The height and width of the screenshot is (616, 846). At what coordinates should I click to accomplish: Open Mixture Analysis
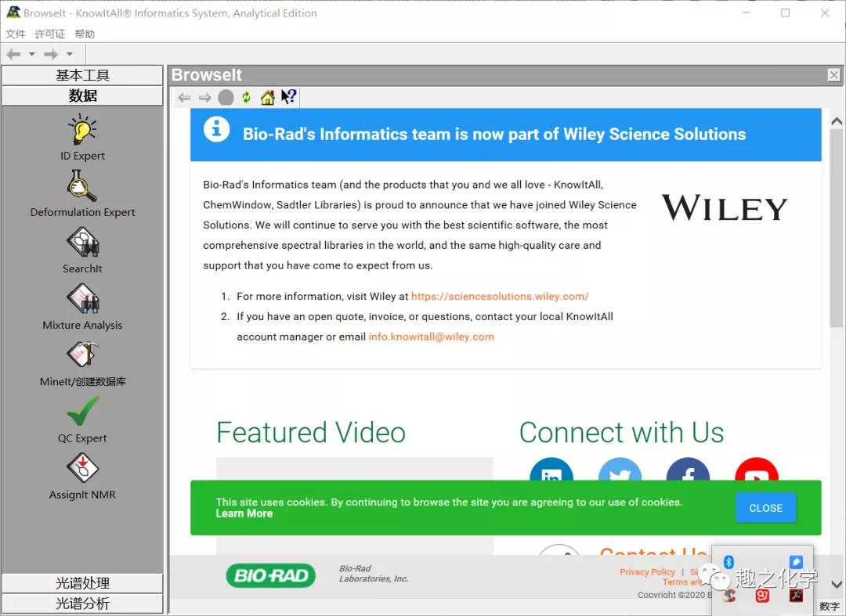click(x=82, y=307)
